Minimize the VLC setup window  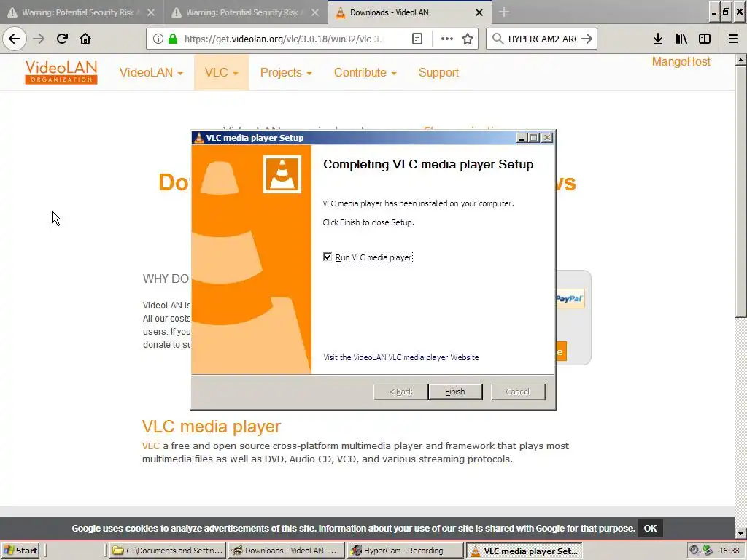(x=521, y=138)
